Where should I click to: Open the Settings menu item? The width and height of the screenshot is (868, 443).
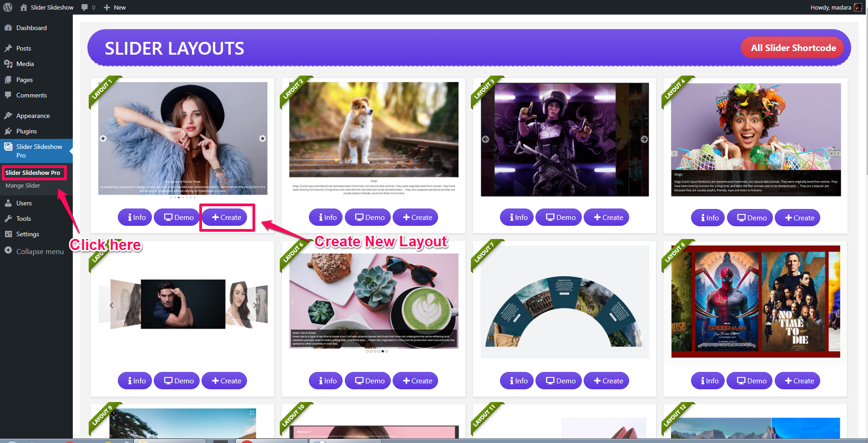(x=28, y=234)
